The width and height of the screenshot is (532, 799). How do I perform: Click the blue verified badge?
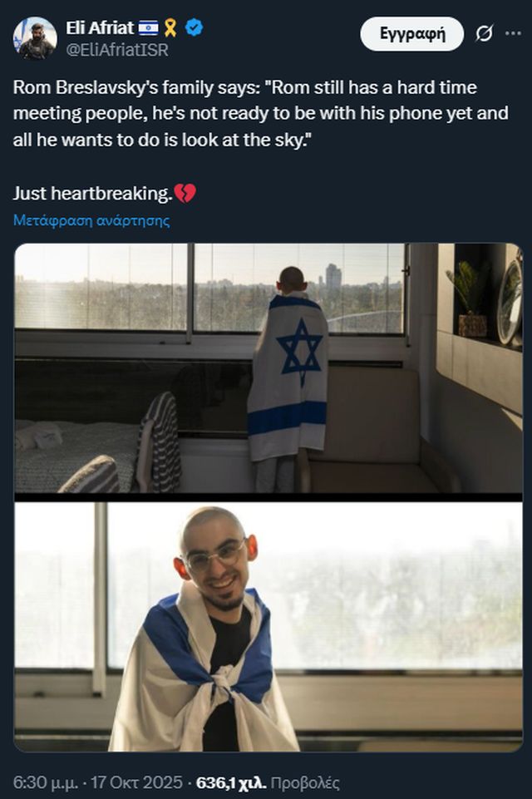click(x=194, y=27)
